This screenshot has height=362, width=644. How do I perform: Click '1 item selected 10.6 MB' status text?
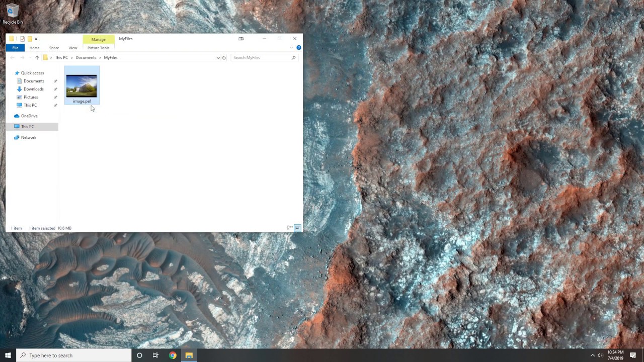50,228
